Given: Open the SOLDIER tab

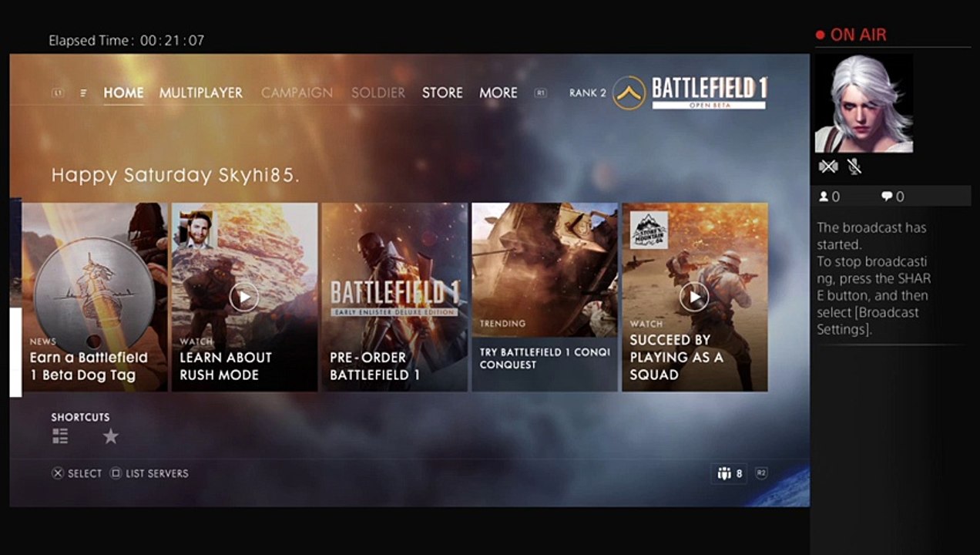Looking at the screenshot, I should pyautogui.click(x=378, y=92).
